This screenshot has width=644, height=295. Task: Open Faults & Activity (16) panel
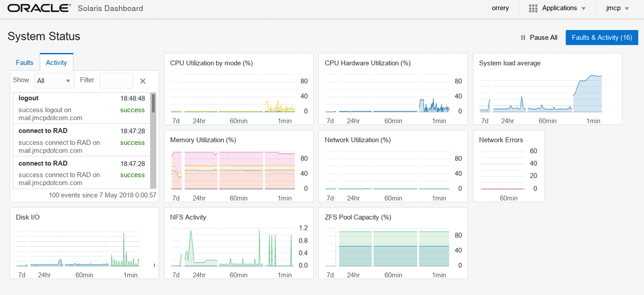pos(602,38)
